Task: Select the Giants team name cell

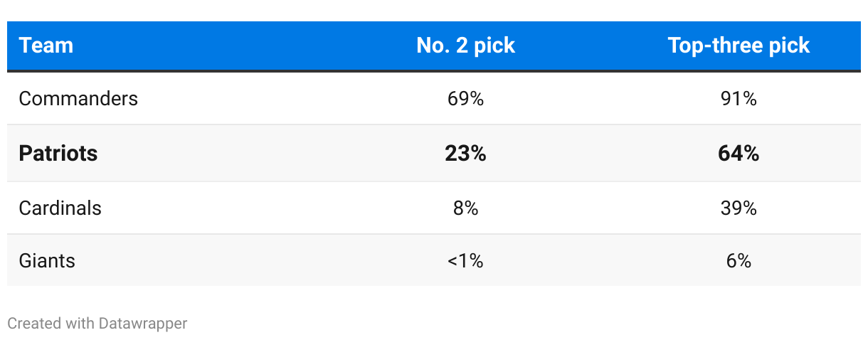Action: tap(47, 260)
